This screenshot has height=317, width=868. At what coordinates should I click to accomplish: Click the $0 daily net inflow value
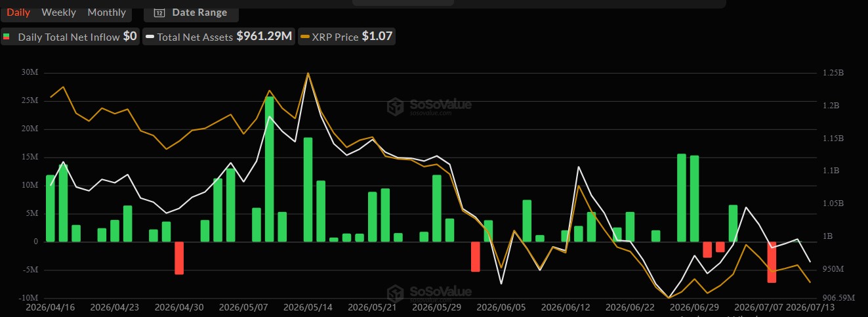[130, 37]
